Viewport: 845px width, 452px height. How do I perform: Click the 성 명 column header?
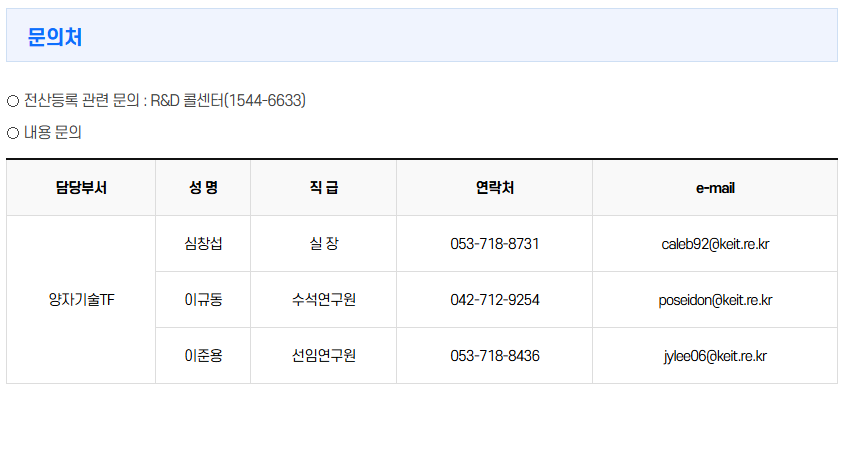[x=203, y=188]
